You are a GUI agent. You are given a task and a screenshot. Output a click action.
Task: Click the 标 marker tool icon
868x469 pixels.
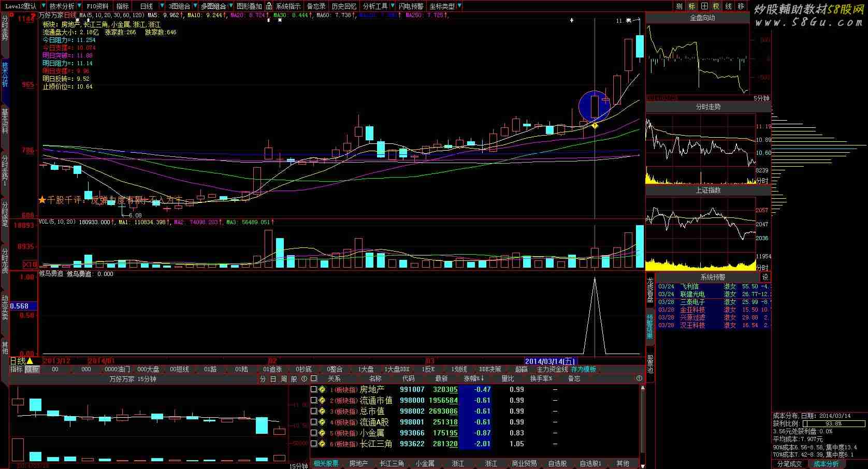(x=692, y=6)
